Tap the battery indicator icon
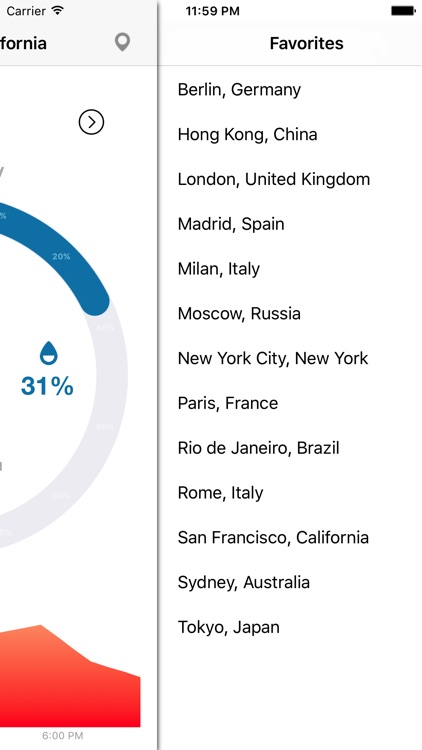Screen dimensions: 422x750 click(403, 11)
